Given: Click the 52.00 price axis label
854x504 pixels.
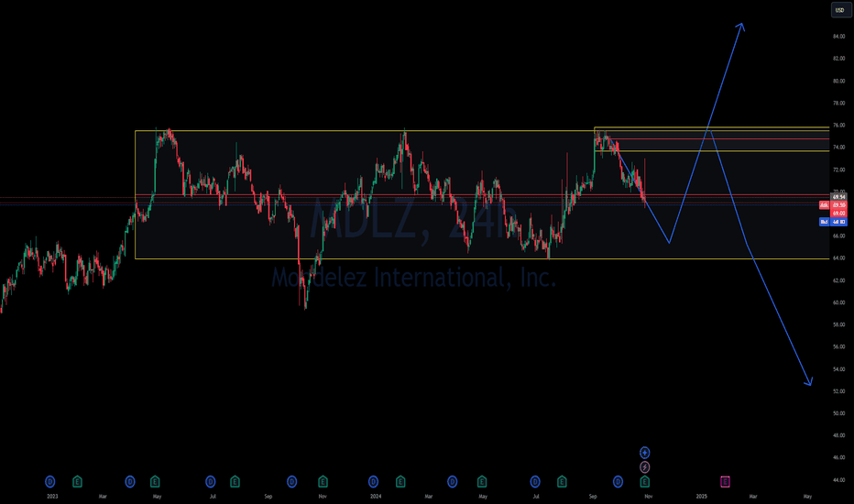Looking at the screenshot, I should click(x=838, y=390).
